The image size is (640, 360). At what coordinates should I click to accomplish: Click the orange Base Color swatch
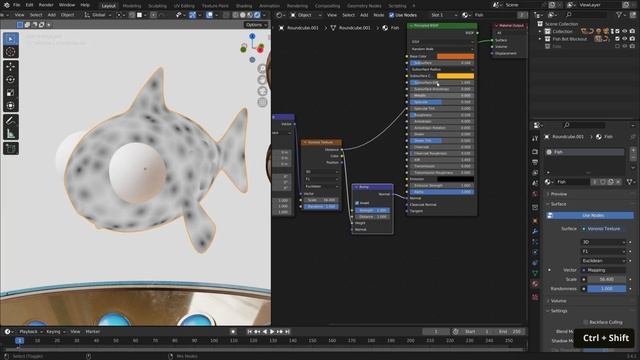pyautogui.click(x=455, y=56)
